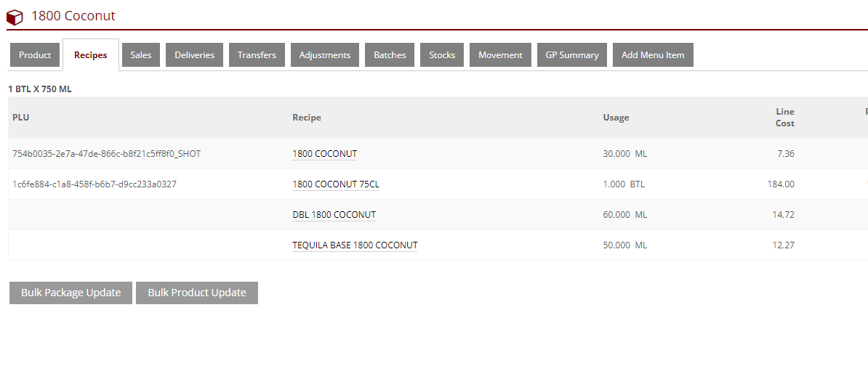Click the Add Menu Item tab
This screenshot has width=868, height=371.
pos(653,55)
